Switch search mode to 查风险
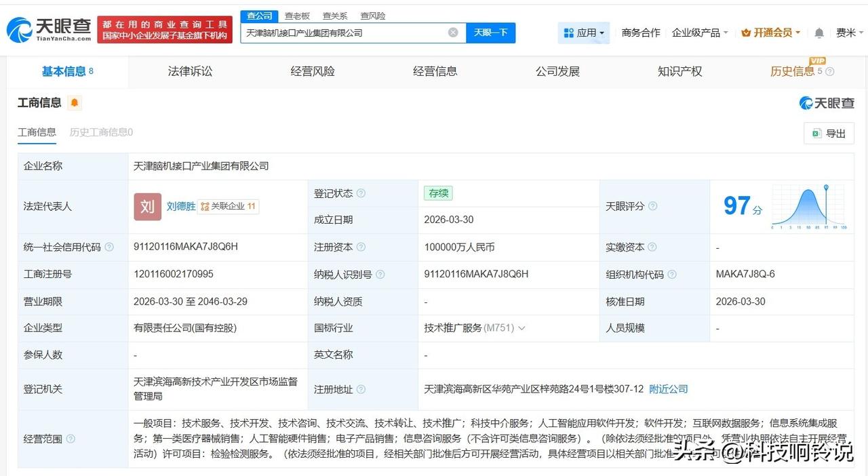 point(372,15)
